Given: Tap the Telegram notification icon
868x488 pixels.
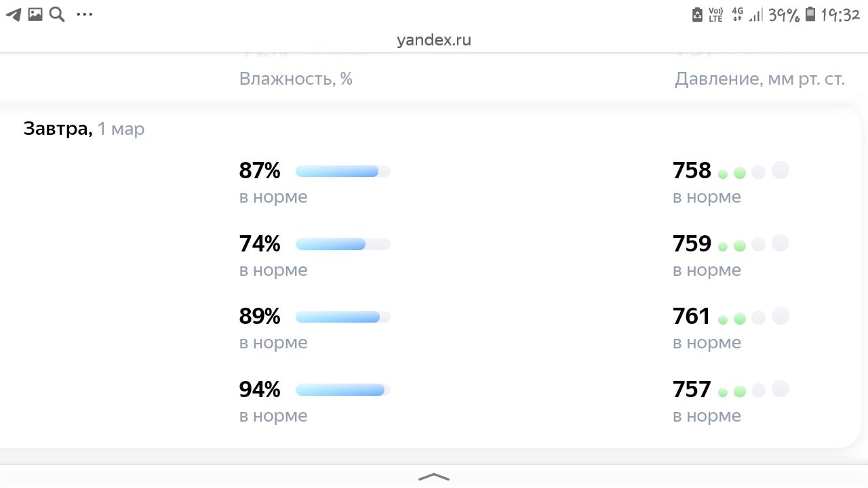Looking at the screenshot, I should (x=14, y=14).
